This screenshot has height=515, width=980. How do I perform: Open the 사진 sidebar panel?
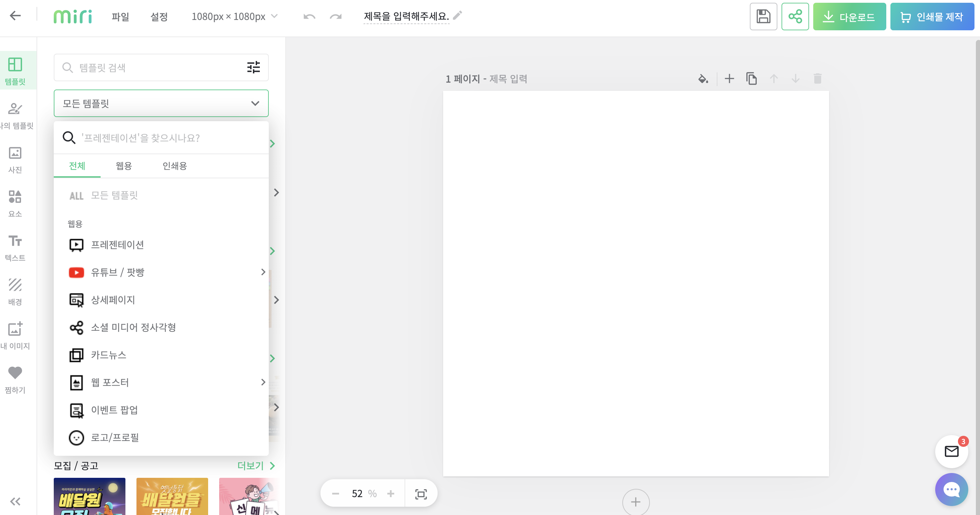15,160
